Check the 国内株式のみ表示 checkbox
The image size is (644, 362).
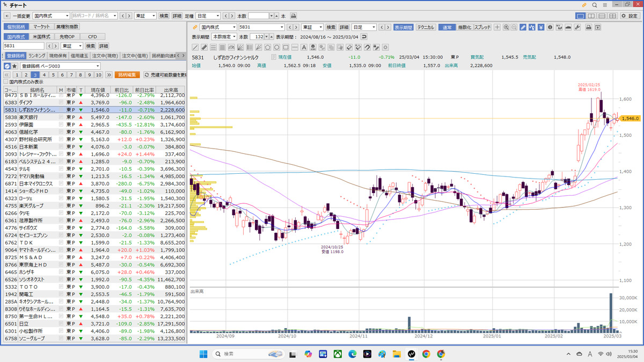click(6, 82)
